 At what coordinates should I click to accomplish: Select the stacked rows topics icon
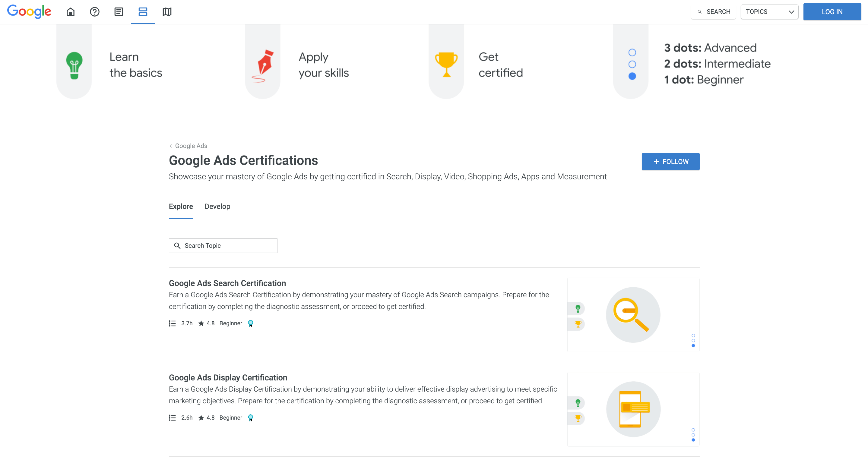point(143,12)
